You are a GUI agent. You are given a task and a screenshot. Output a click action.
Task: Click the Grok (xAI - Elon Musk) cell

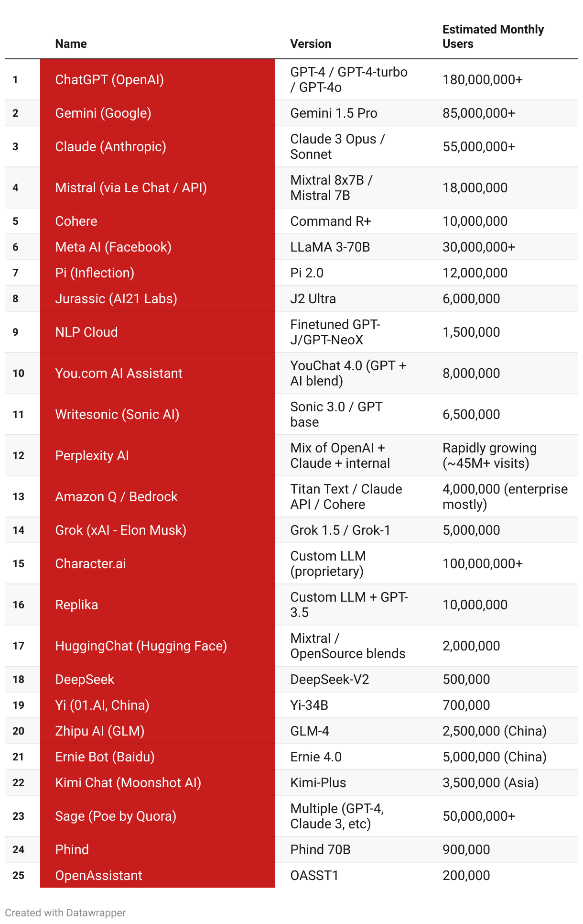120,530
